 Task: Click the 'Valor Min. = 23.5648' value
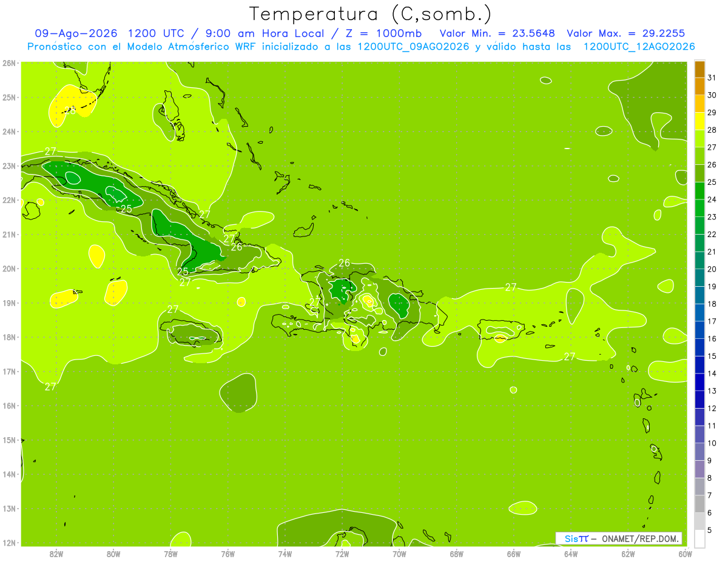(497, 33)
